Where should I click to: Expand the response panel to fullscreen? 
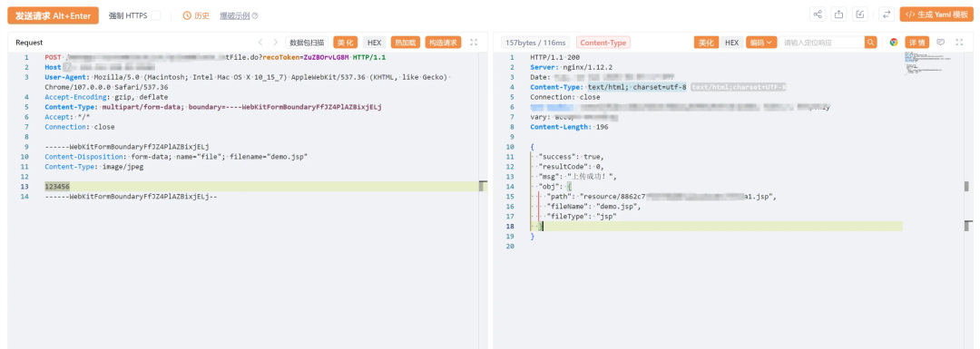point(959,43)
